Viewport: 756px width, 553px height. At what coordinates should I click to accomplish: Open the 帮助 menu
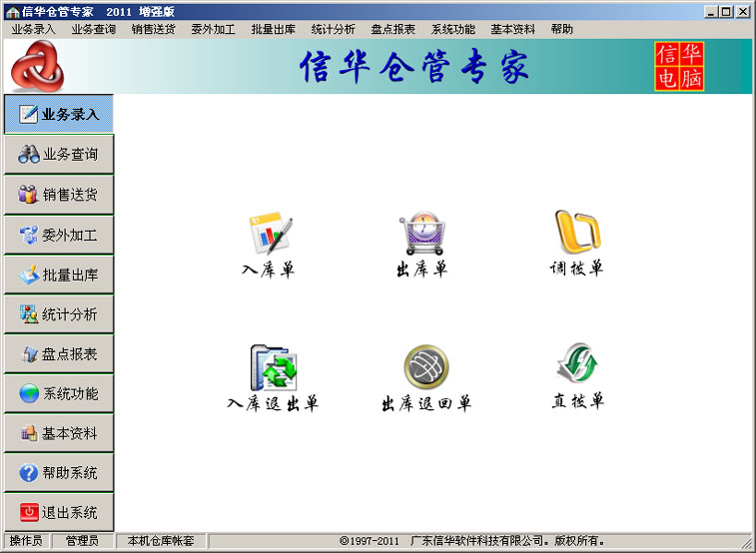click(561, 29)
